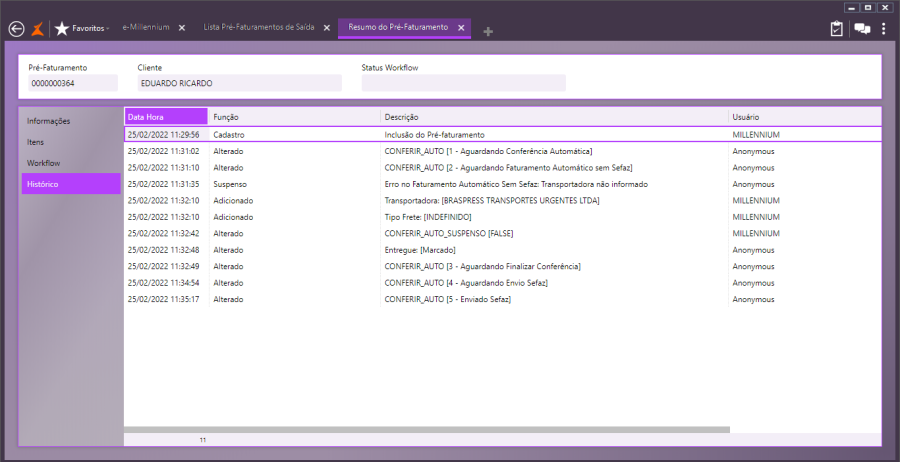Select row Transportadora BRASPRESS TRANSPORTES URGENTES
Image resolution: width=900 pixels, height=462 pixels.
click(x=503, y=201)
